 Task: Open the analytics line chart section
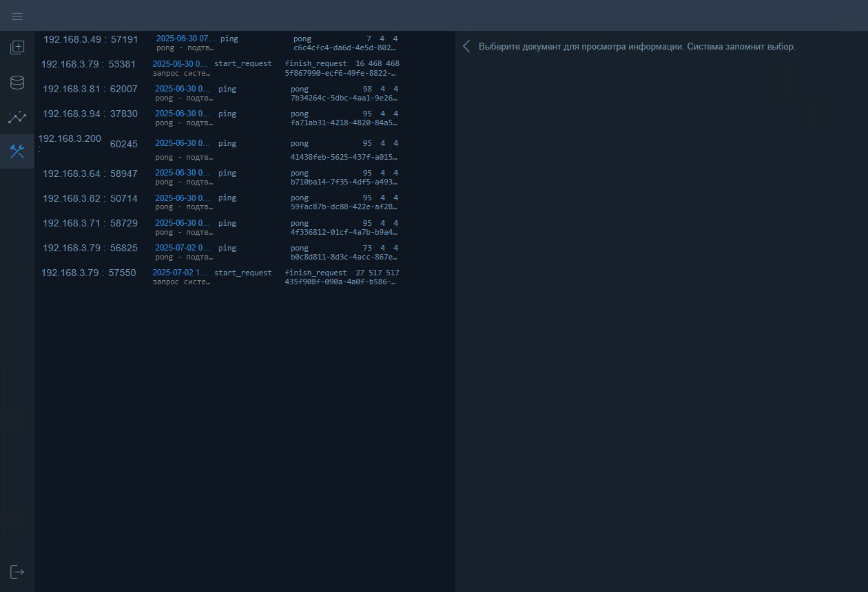(x=17, y=117)
